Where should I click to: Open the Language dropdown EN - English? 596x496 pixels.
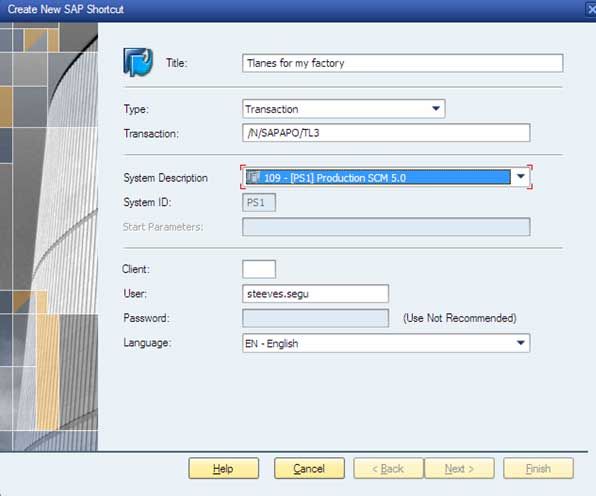386,344
